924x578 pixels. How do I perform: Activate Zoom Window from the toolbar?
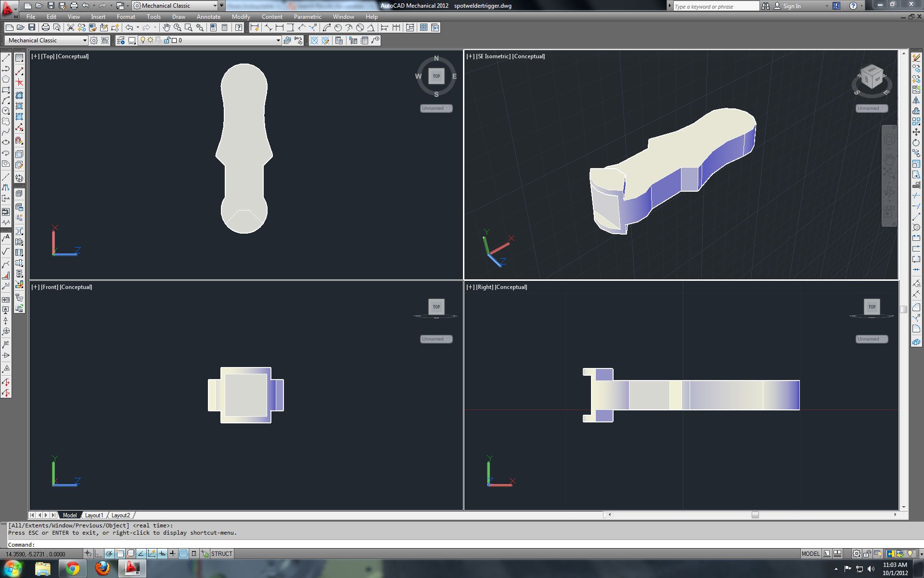tap(189, 27)
